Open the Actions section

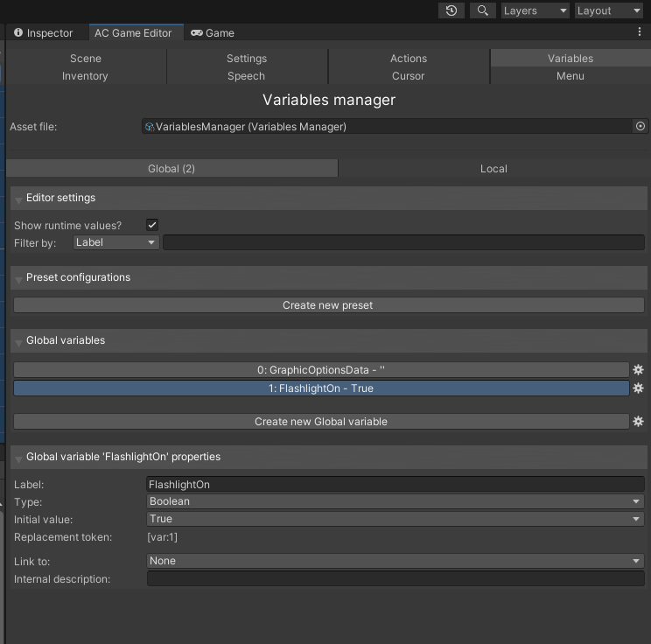pos(409,58)
